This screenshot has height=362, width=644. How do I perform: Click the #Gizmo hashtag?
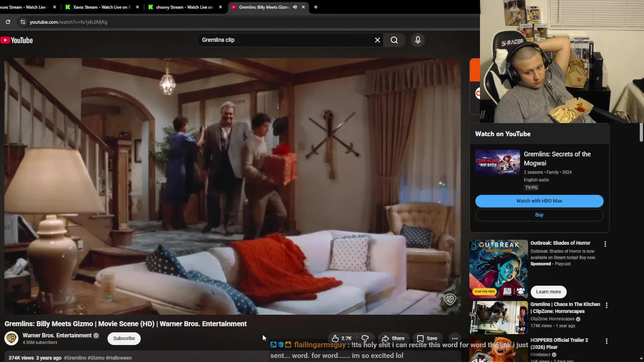click(x=96, y=358)
